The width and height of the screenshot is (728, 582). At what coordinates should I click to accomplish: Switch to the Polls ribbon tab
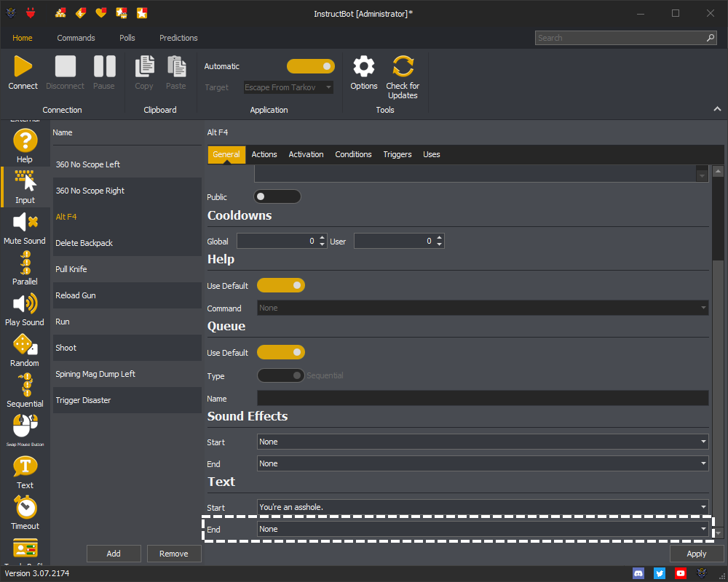(x=127, y=38)
